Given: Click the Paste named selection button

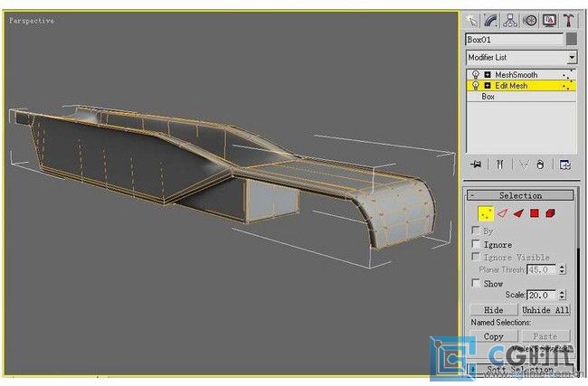Looking at the screenshot, I should click(x=546, y=336).
